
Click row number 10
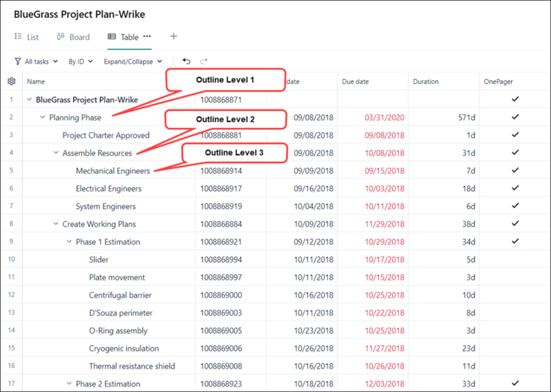11,259
